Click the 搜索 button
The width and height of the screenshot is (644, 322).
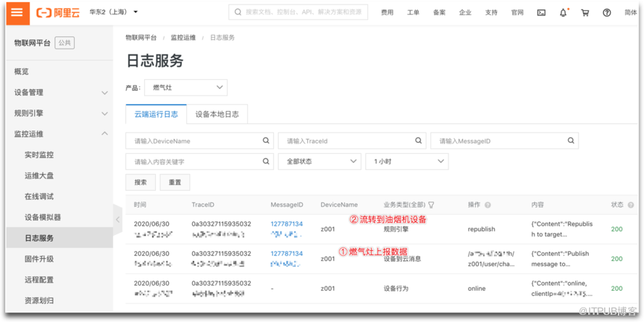point(141,183)
